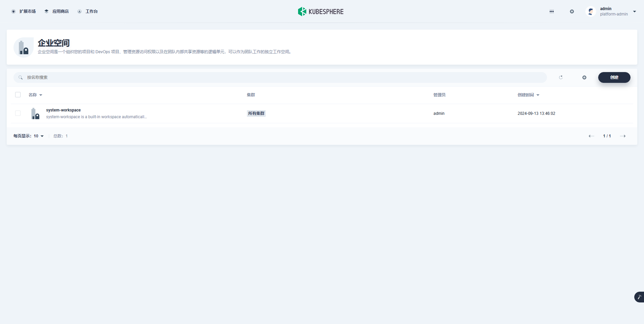Open the floating toolbox hammer button

[x=639, y=297]
